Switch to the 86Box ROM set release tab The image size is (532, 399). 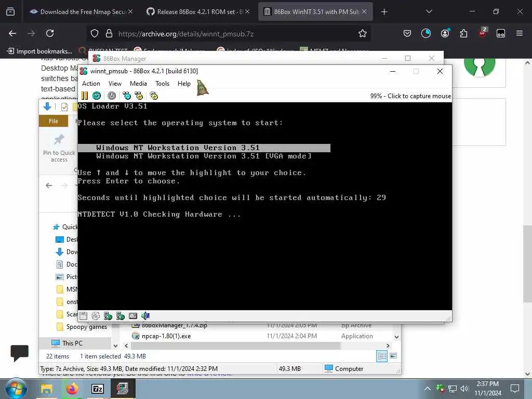tap(197, 12)
